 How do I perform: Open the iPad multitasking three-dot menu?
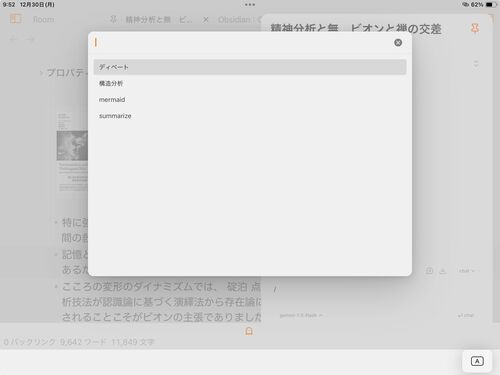(250, 5)
